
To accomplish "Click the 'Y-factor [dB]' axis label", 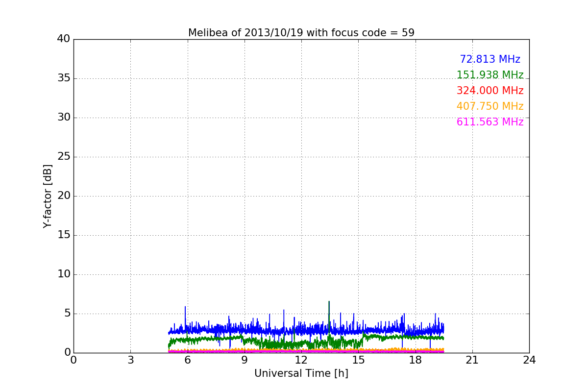I will click(48, 196).
